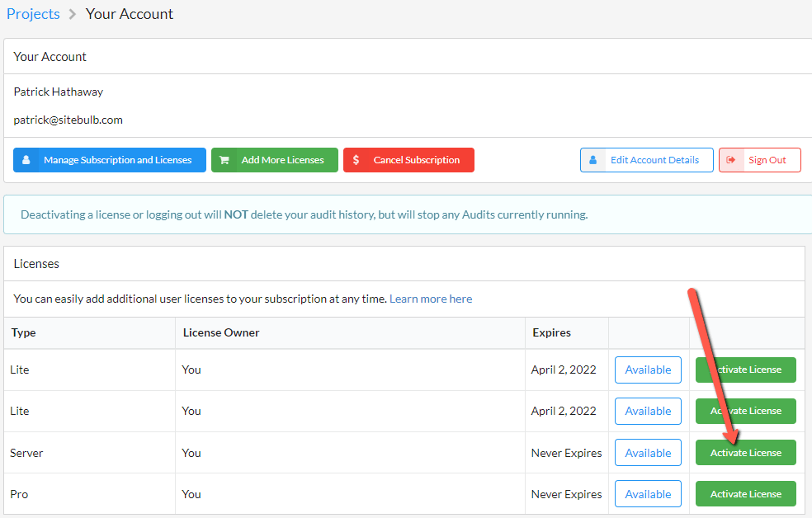Open Manage Subscription and Licenses
Screen dimensions: 812x518
(109, 160)
